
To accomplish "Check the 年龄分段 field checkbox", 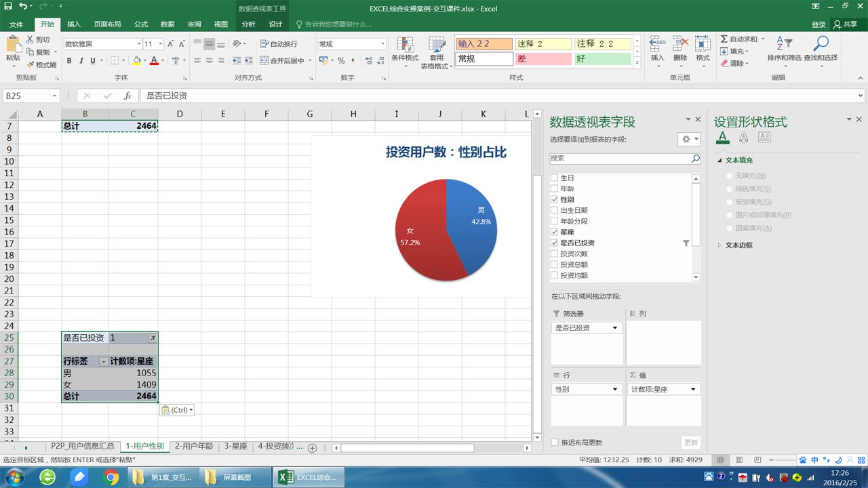I will click(554, 221).
